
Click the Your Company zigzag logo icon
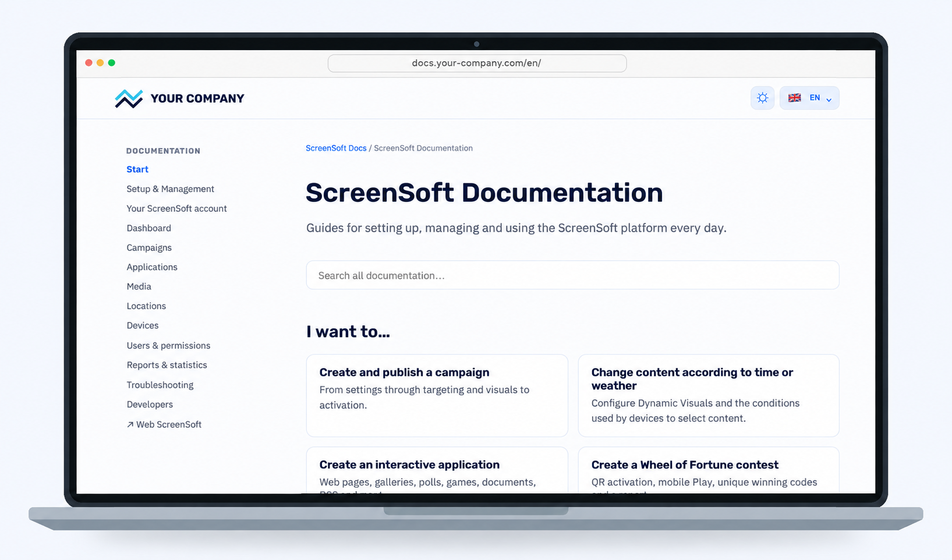(x=129, y=98)
